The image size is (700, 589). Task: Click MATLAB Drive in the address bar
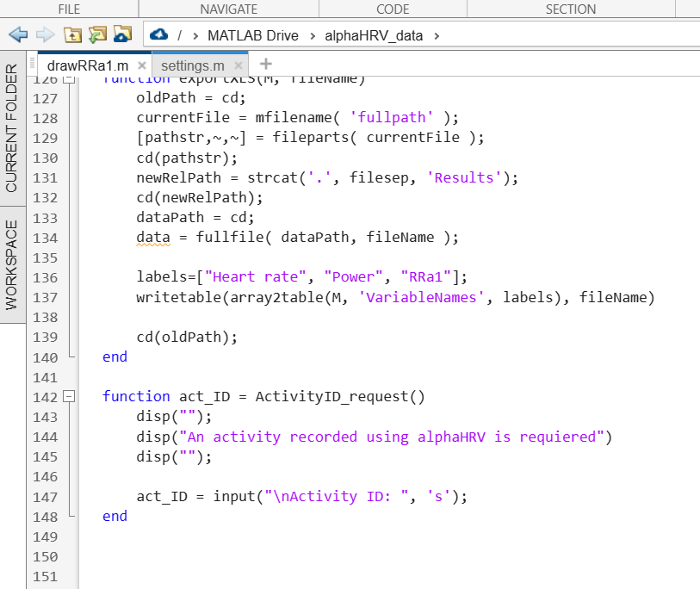[x=253, y=35]
